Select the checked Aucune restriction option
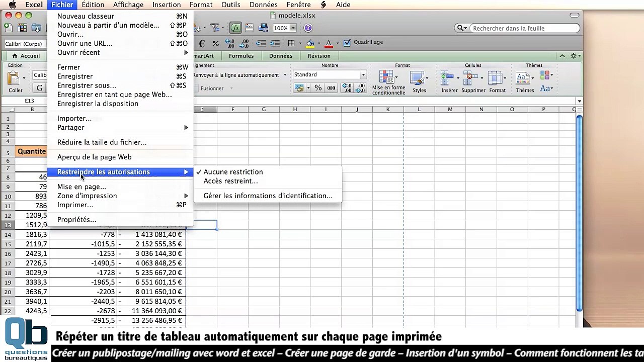 pos(233,172)
